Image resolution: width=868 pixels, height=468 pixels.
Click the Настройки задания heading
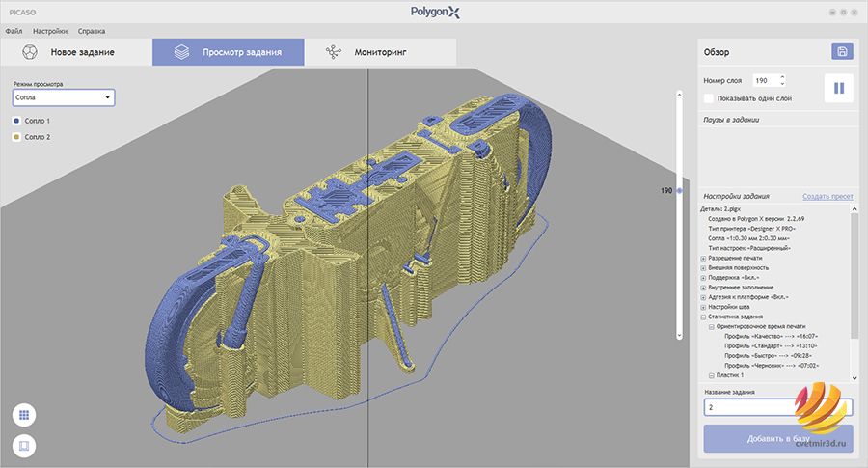736,196
